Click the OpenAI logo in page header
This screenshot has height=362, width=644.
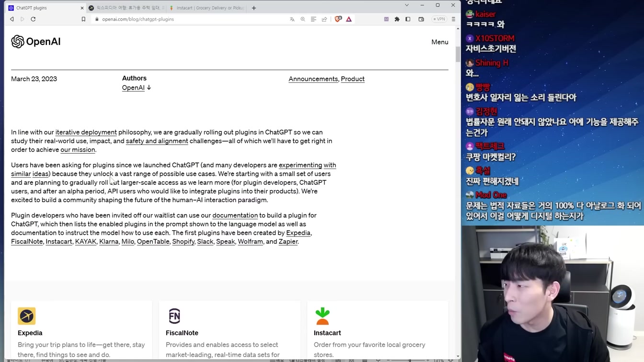(36, 42)
